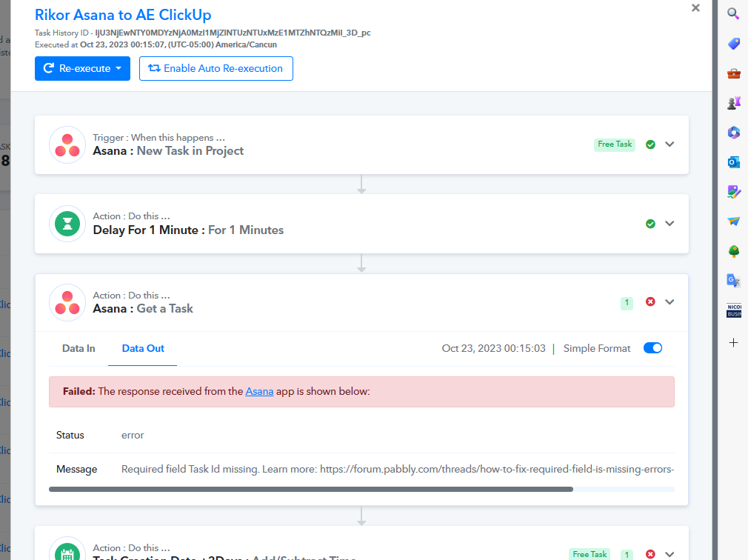Close the task history panel
Image resolution: width=748 pixels, height=560 pixels.
coord(695,7)
